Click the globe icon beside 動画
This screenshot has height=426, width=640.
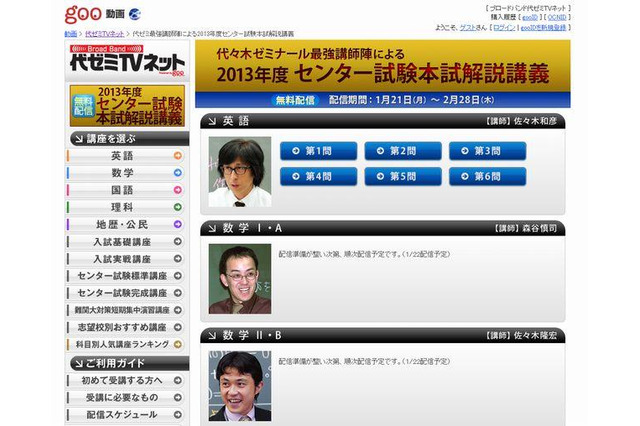tap(135, 14)
